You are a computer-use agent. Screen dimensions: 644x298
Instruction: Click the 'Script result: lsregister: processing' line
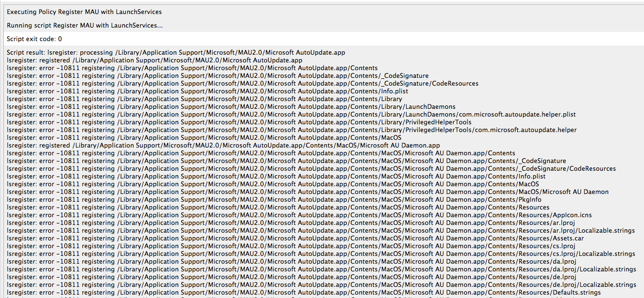pos(176,52)
